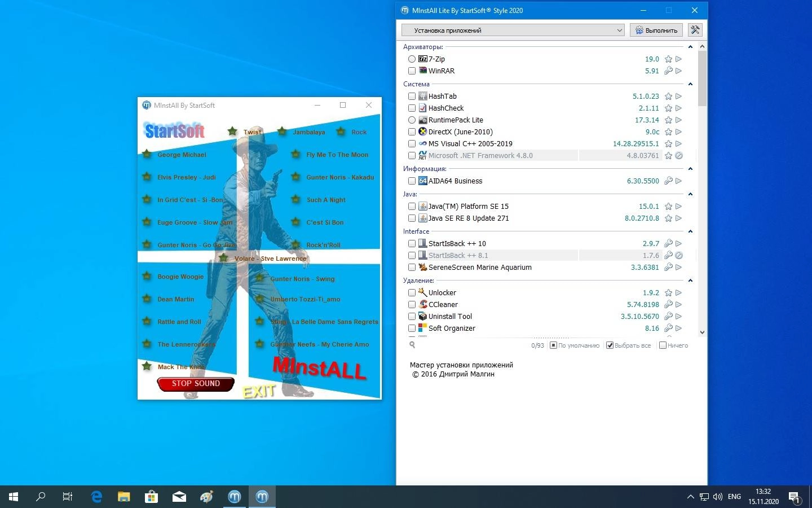This screenshot has height=508, width=812.
Task: Click the play arrow in the Uninstall Tool row
Action: (679, 316)
